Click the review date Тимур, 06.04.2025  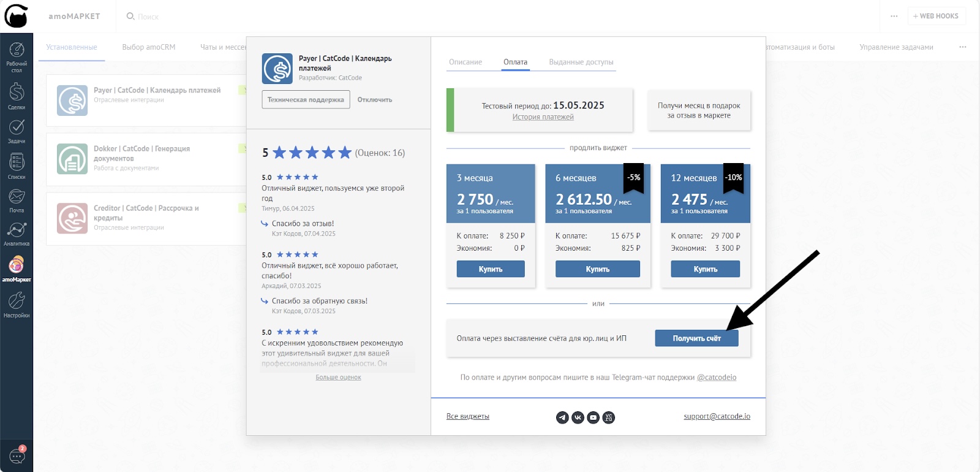(x=288, y=208)
